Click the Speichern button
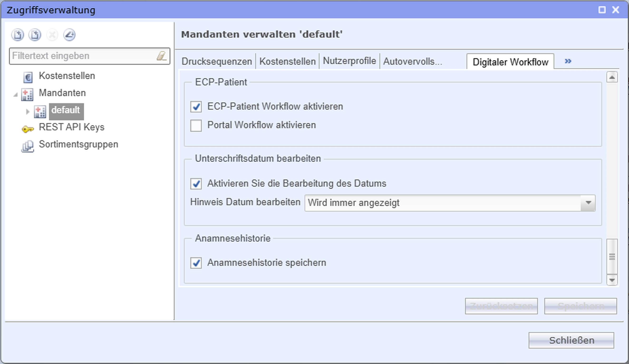 [580, 306]
